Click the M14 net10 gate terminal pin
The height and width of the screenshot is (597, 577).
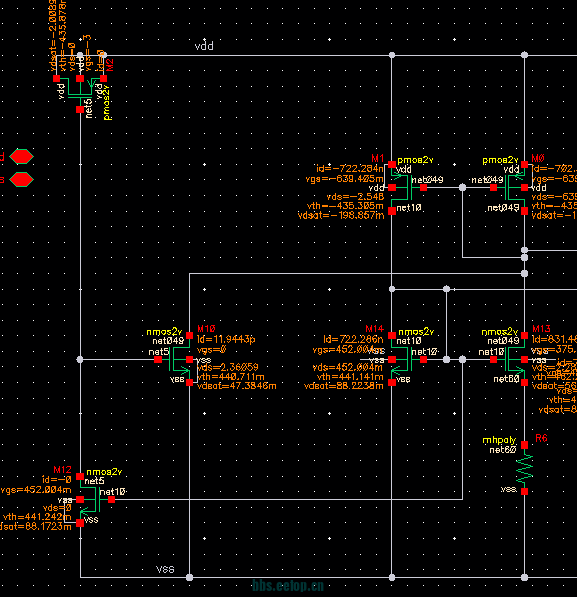point(424,359)
